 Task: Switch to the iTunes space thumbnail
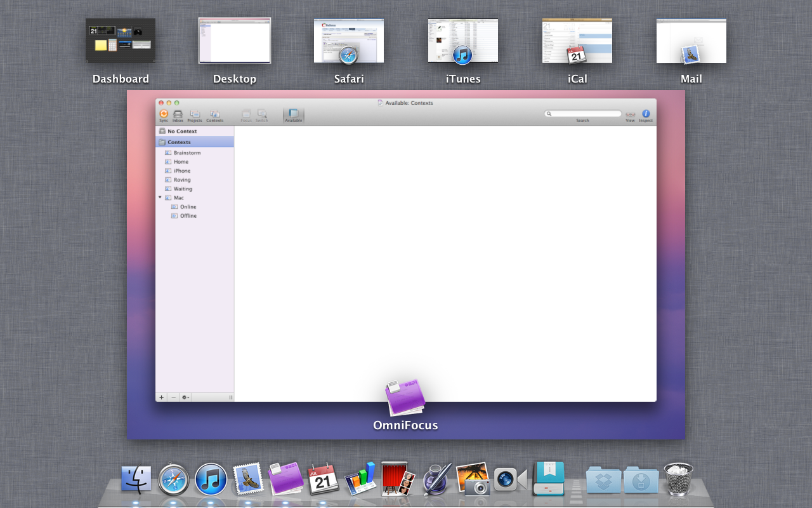tap(463, 41)
